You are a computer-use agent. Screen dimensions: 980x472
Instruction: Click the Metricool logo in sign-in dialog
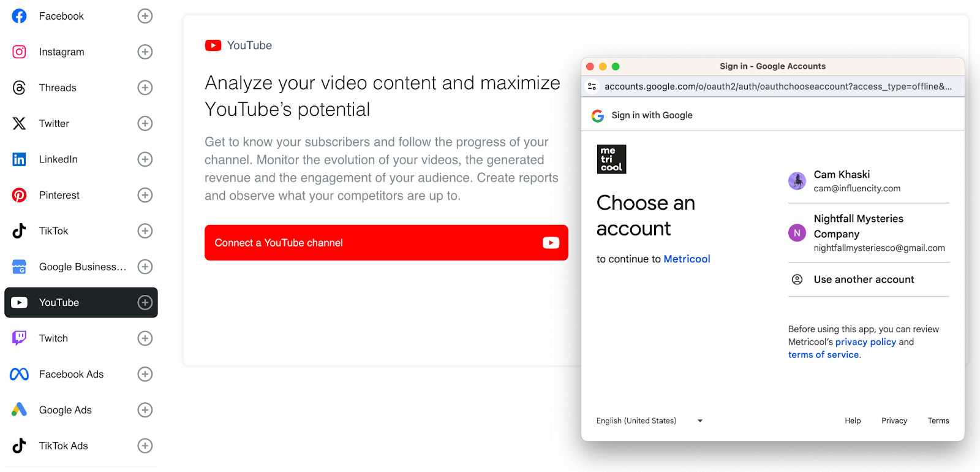(x=611, y=159)
